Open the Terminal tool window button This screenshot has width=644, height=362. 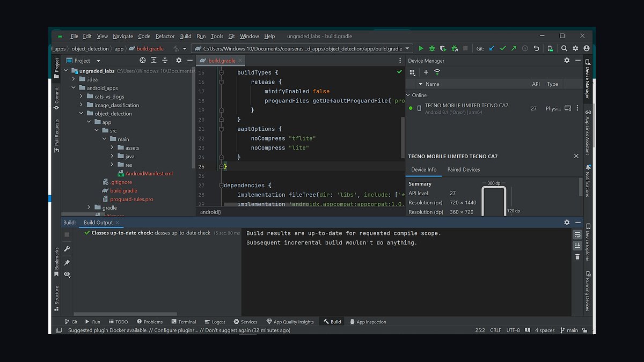pos(184,322)
